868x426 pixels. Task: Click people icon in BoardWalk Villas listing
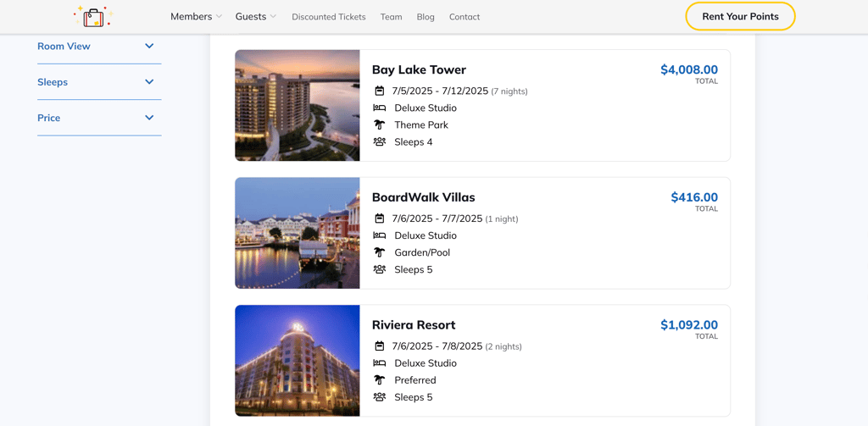tap(380, 269)
